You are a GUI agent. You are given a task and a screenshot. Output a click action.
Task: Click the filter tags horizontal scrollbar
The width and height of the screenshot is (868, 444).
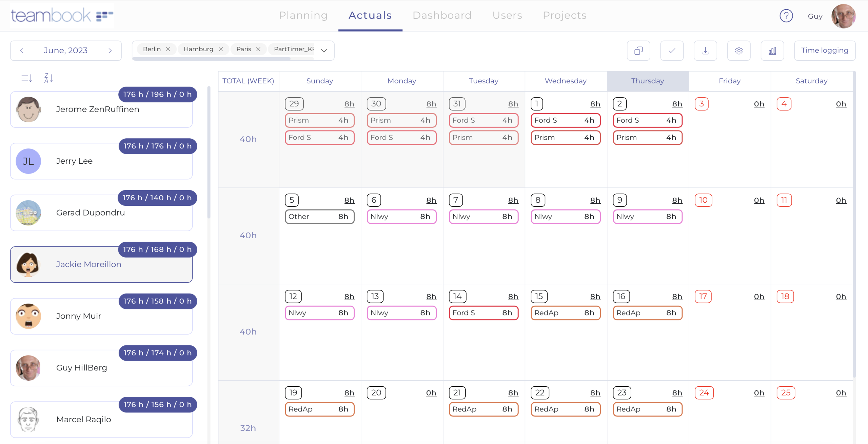click(211, 59)
